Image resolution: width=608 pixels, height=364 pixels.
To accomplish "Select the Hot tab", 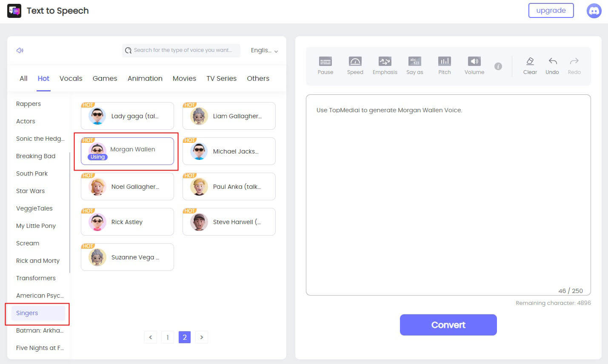I will tap(43, 78).
